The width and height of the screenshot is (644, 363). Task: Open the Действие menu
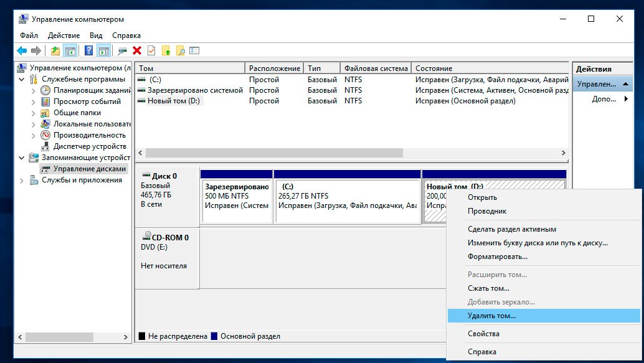pos(63,35)
